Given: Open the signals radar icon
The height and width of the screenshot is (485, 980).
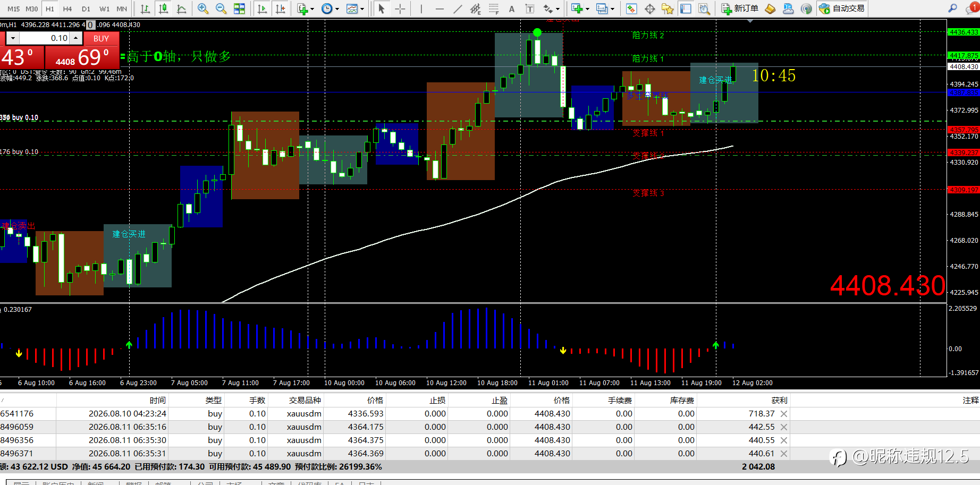Looking at the screenshot, I should click(x=806, y=8).
